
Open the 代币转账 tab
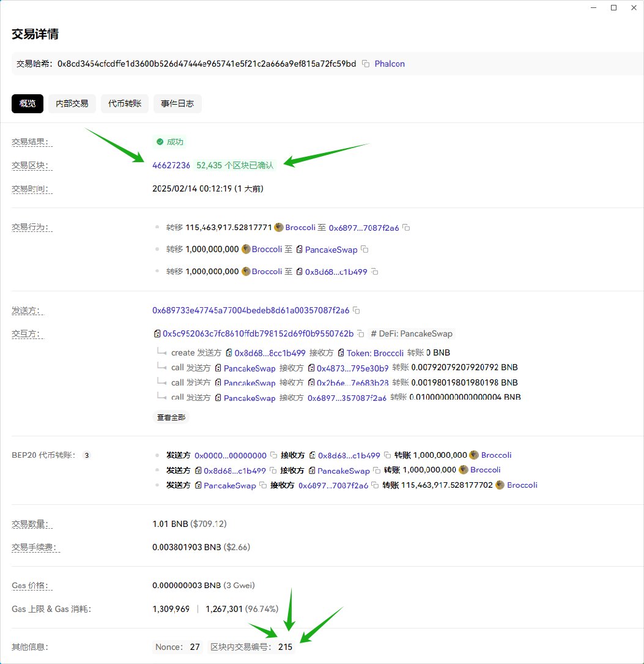click(124, 103)
